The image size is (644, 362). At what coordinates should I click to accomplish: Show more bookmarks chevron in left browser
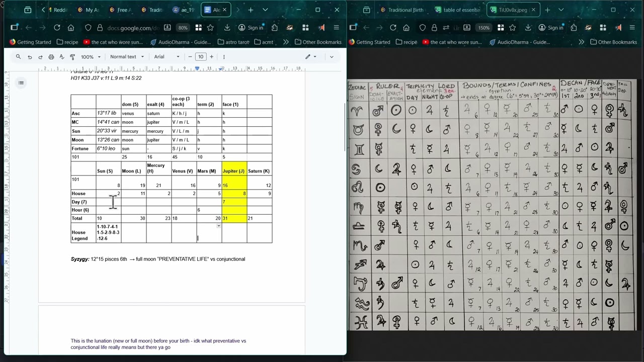tap(286, 42)
